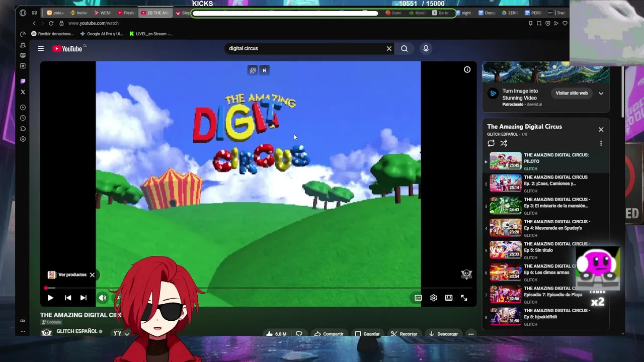Image resolution: width=644 pixels, height=362 pixels.
Task: Open 'Google AI Pro y Ul...' bookmark
Action: (x=102, y=34)
